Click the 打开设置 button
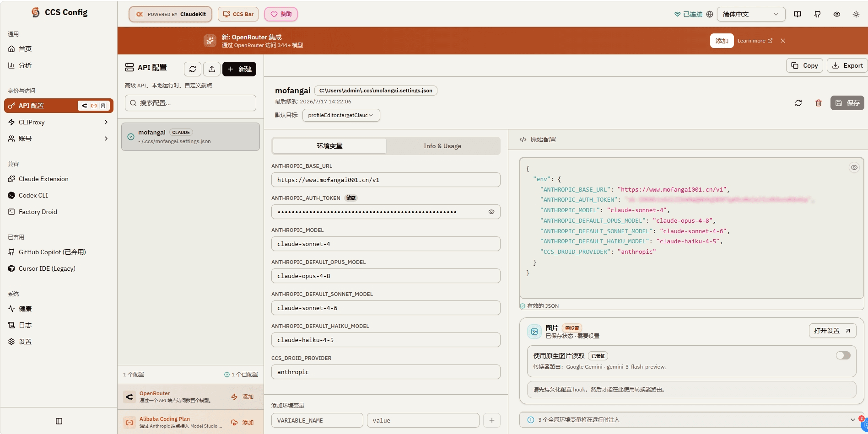The width and height of the screenshot is (868, 434). click(832, 331)
